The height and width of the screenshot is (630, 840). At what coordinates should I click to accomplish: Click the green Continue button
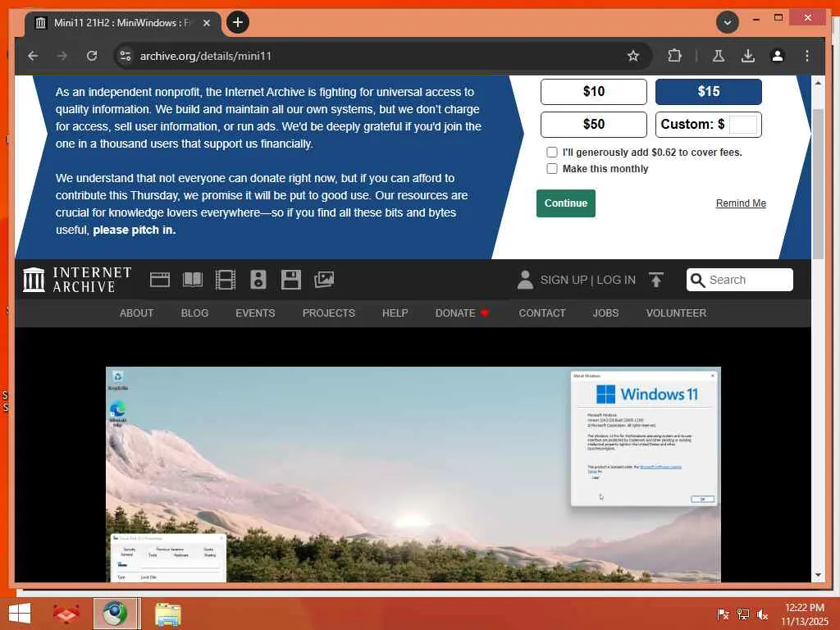pos(566,203)
